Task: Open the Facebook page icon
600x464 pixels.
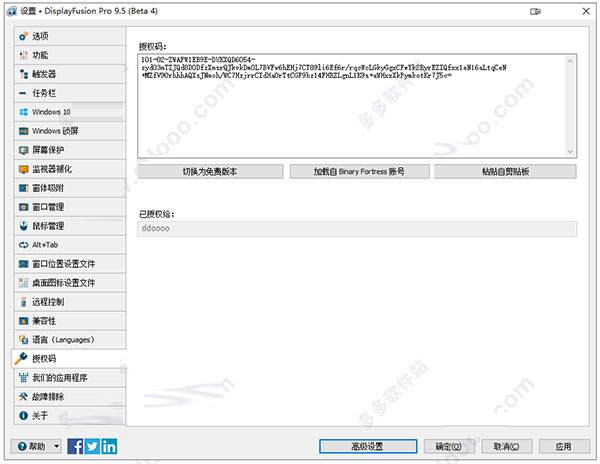Action: [x=75, y=446]
